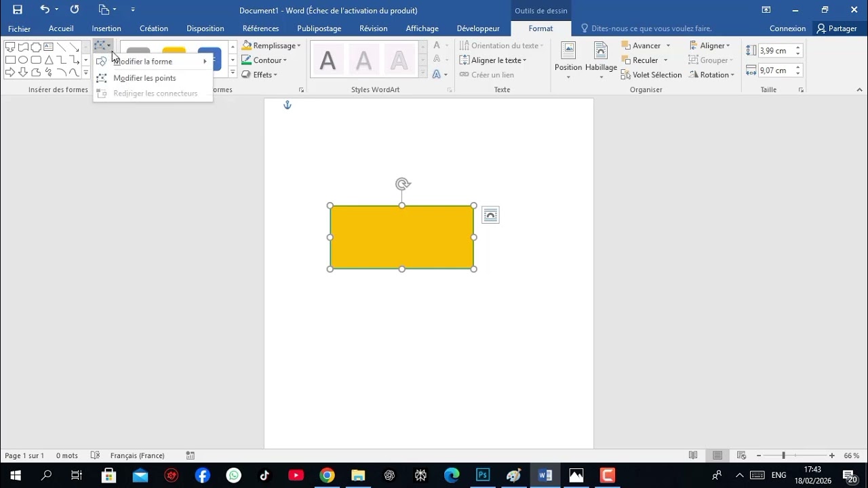Select the yellow rectangle on the page
This screenshot has height=488, width=868.
pyautogui.click(x=402, y=237)
